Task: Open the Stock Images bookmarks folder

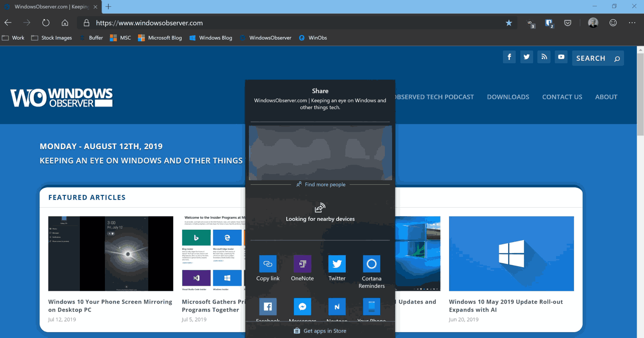Action: click(52, 38)
